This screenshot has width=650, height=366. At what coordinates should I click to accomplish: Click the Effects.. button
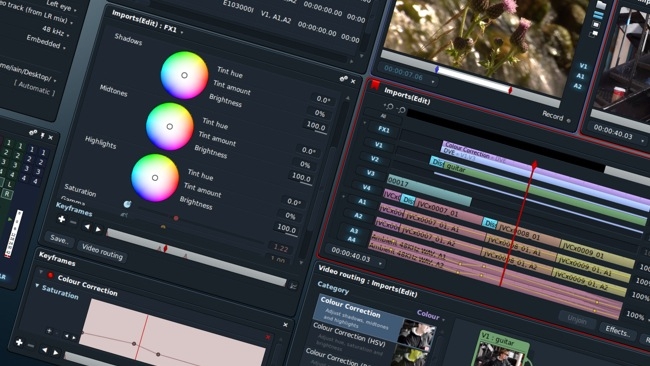(617, 331)
